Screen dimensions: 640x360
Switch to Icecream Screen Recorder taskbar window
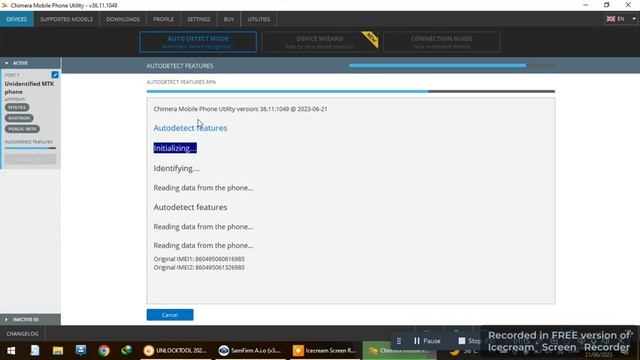(325, 351)
